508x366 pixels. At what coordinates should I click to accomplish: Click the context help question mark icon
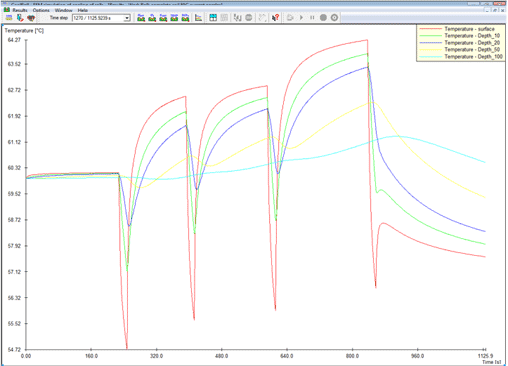[275, 18]
